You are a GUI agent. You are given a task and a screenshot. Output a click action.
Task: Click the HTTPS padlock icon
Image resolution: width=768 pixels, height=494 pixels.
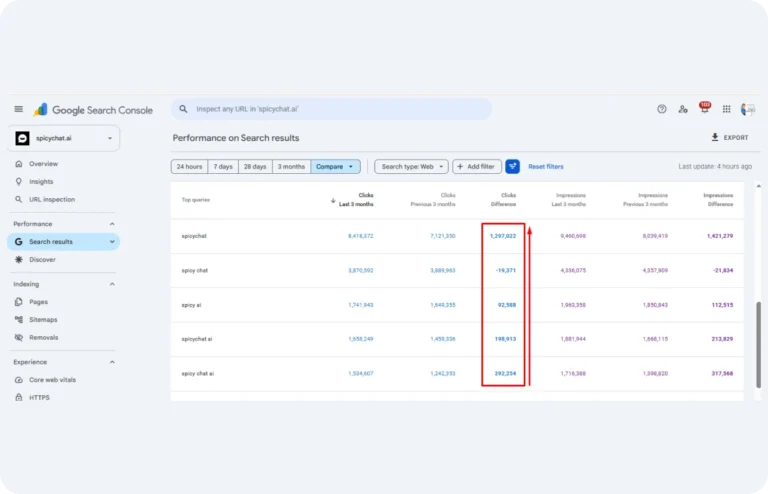[x=19, y=397]
